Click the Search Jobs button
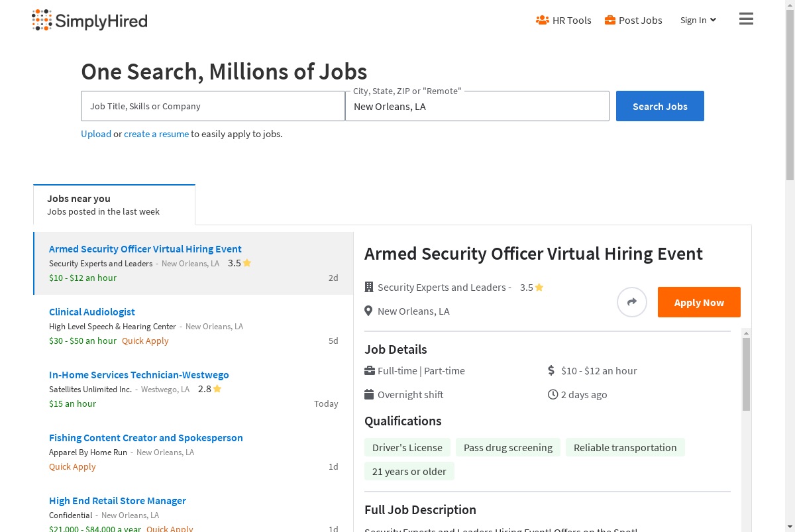 coord(660,106)
